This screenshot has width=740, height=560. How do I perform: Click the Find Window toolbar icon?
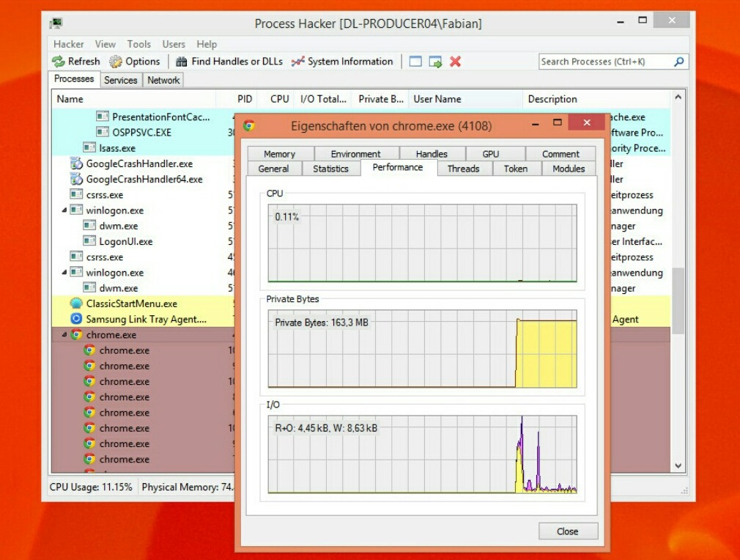[415, 62]
